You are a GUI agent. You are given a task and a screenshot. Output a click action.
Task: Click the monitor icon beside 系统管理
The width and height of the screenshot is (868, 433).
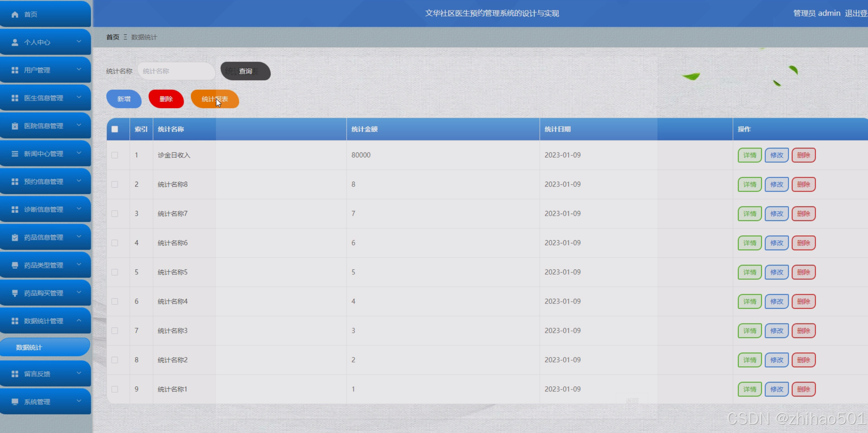[x=15, y=402]
